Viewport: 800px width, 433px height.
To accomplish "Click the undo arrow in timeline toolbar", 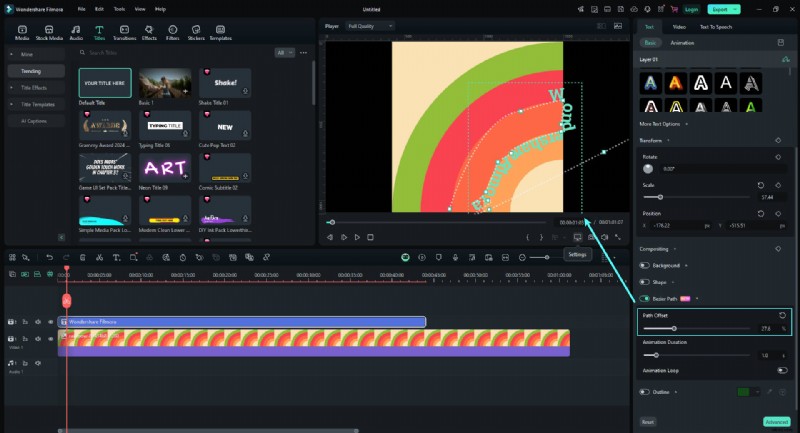I will (50, 257).
